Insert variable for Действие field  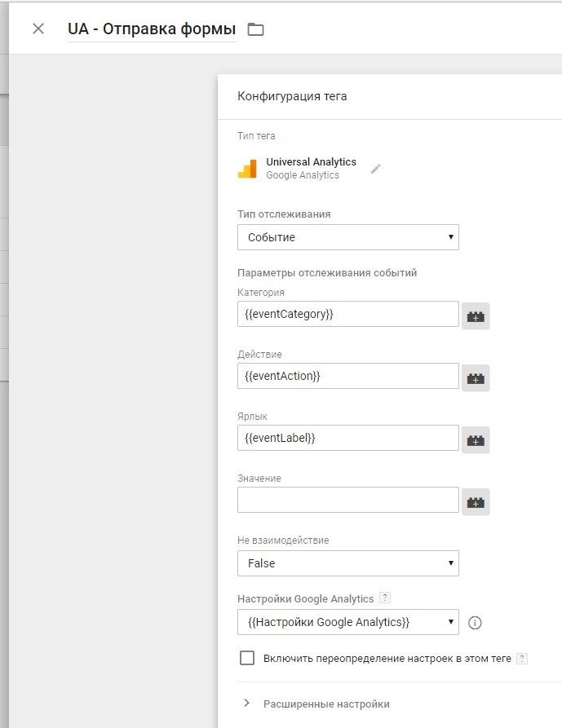[x=476, y=378]
